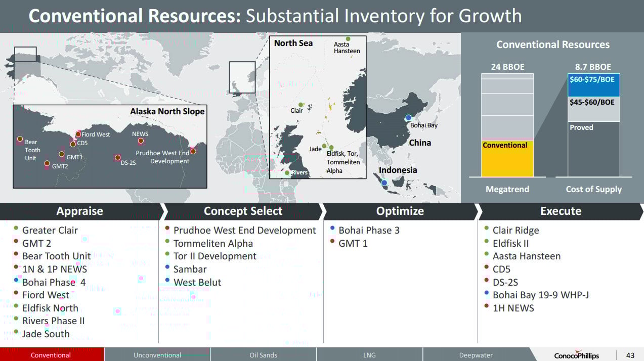Switch to the Oil Sands tab
Viewport: 644px width, 361px height.
264,355
